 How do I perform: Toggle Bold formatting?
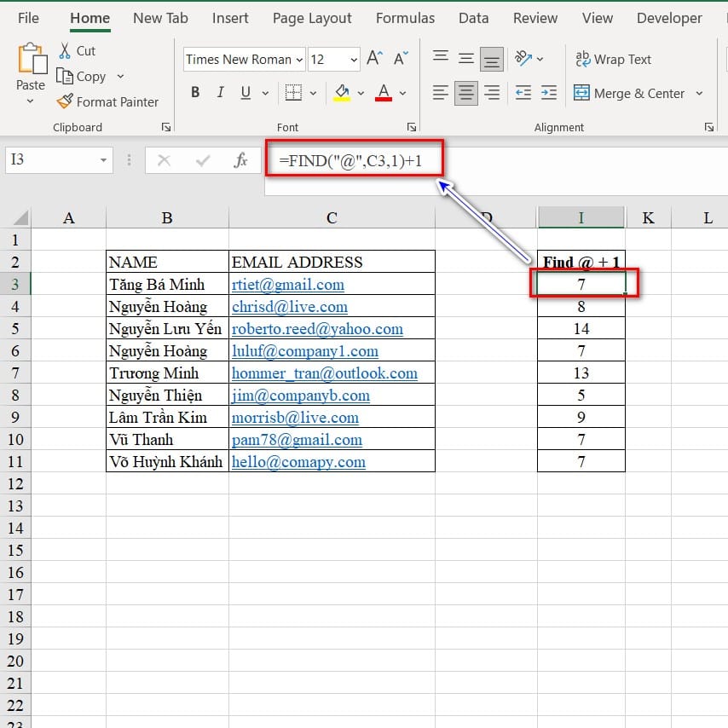click(195, 93)
